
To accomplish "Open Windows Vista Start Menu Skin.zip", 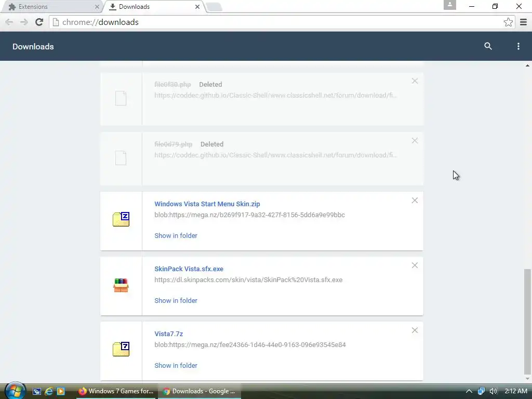I will coord(207,204).
